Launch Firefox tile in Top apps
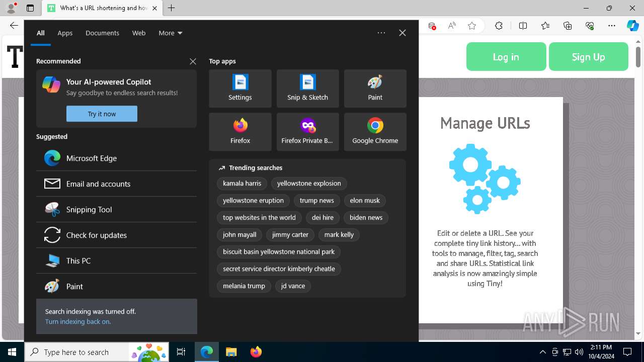644x362 pixels. click(x=240, y=132)
